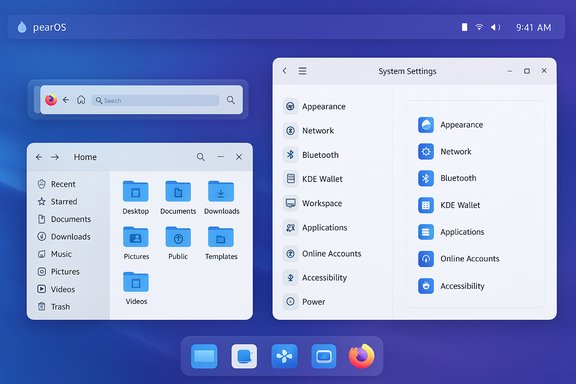Open search in the Home file manager

[201, 157]
